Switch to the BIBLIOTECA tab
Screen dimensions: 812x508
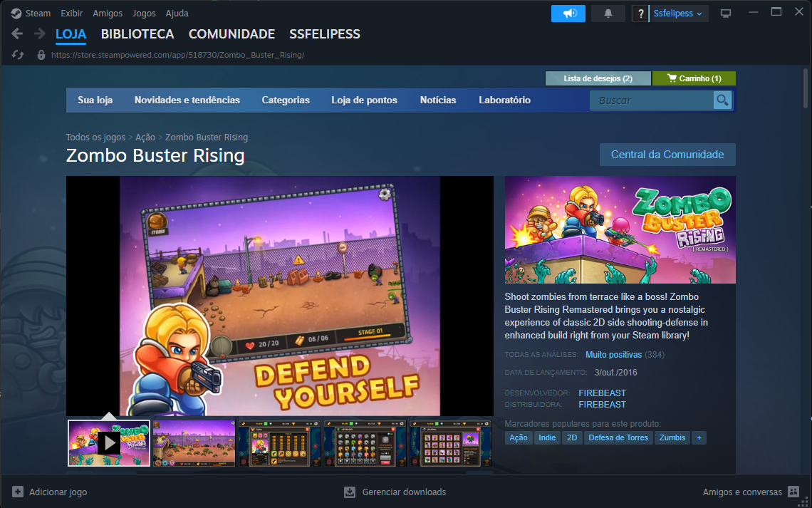(x=137, y=34)
